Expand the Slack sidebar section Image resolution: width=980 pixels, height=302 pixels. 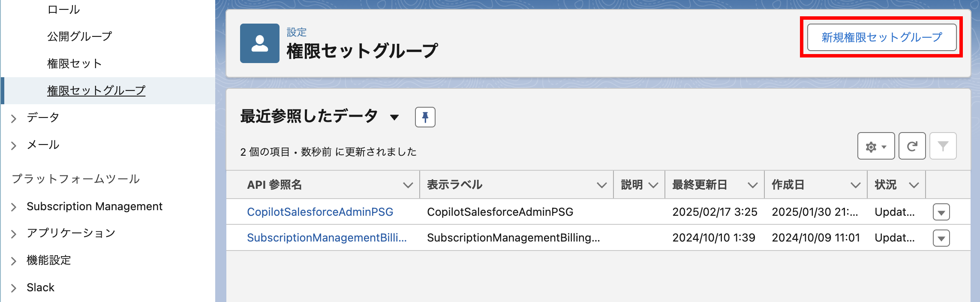[14, 288]
